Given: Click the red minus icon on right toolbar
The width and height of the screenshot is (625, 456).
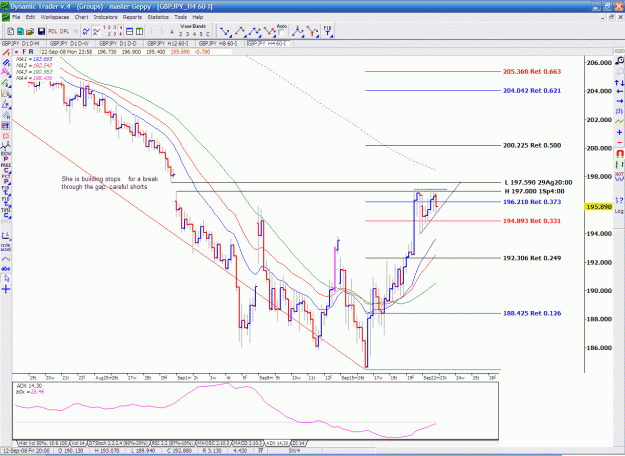Looking at the screenshot, I should (x=619, y=142).
